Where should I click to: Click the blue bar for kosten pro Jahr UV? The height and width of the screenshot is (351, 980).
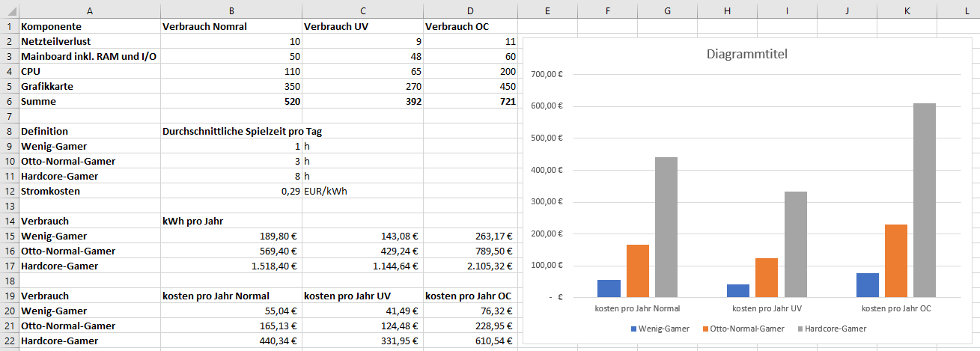click(x=738, y=290)
